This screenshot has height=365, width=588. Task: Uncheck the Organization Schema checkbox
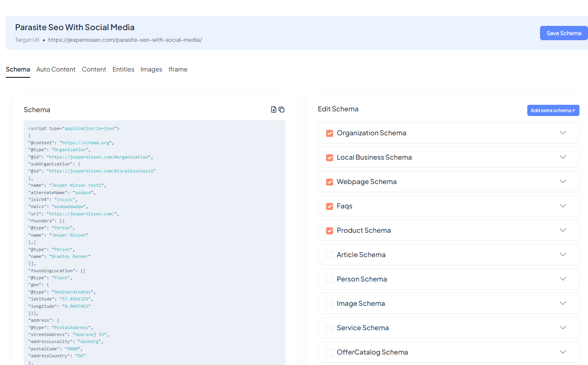pos(330,133)
